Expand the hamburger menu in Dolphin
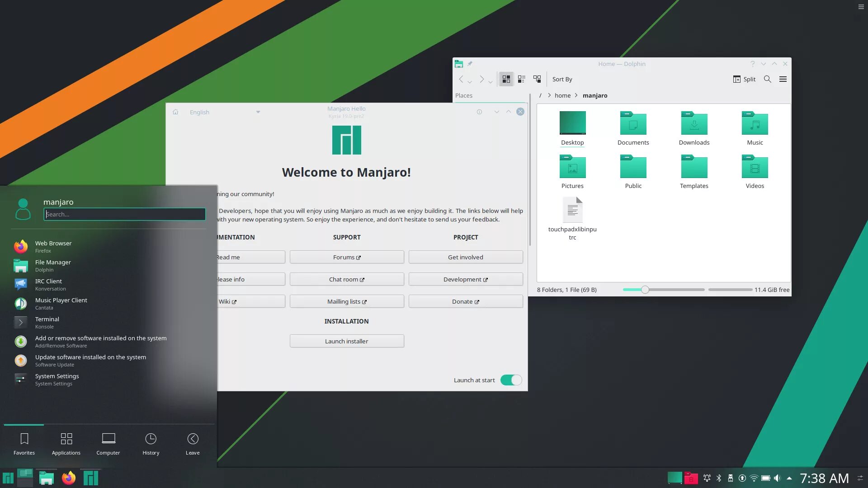 click(783, 79)
